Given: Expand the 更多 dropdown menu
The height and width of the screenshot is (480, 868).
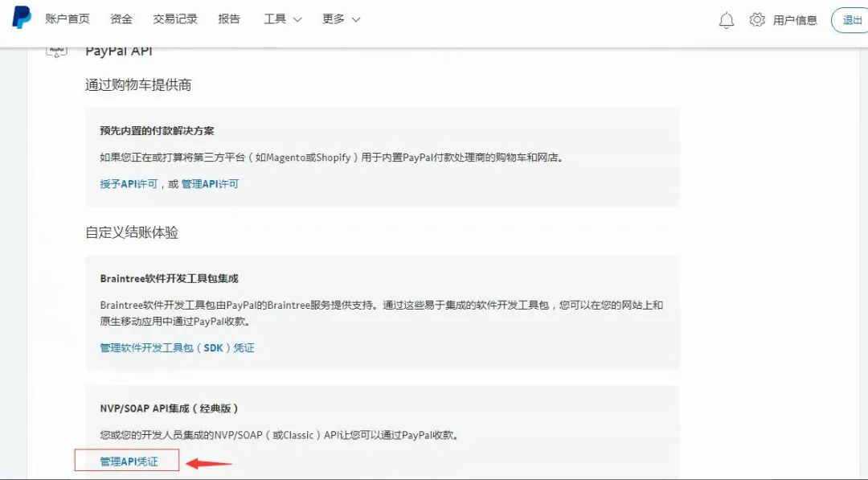Looking at the screenshot, I should (x=334, y=18).
